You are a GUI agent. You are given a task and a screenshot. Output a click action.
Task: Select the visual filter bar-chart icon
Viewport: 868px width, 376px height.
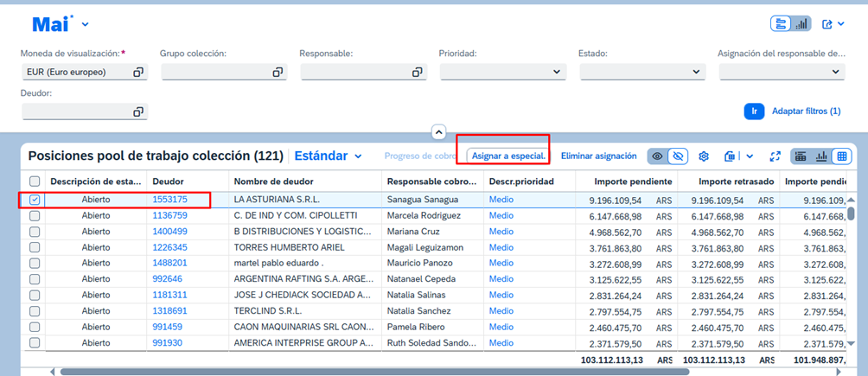pos(801,24)
